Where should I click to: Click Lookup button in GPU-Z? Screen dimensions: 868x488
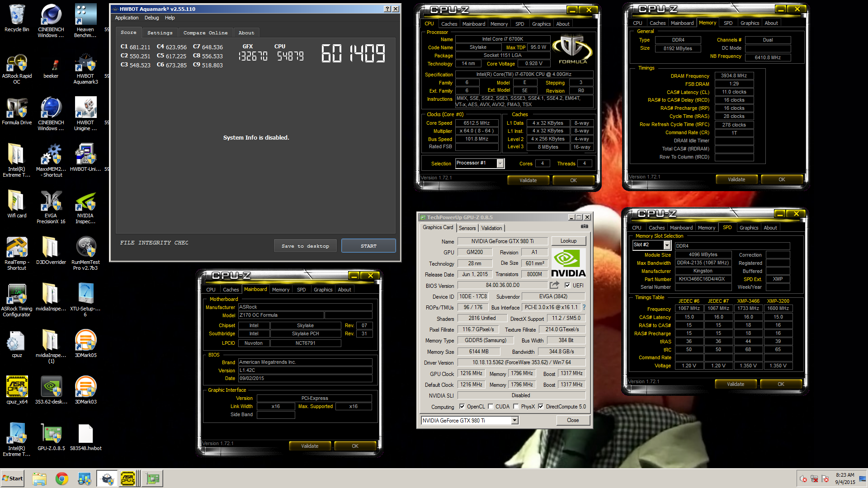click(x=568, y=241)
